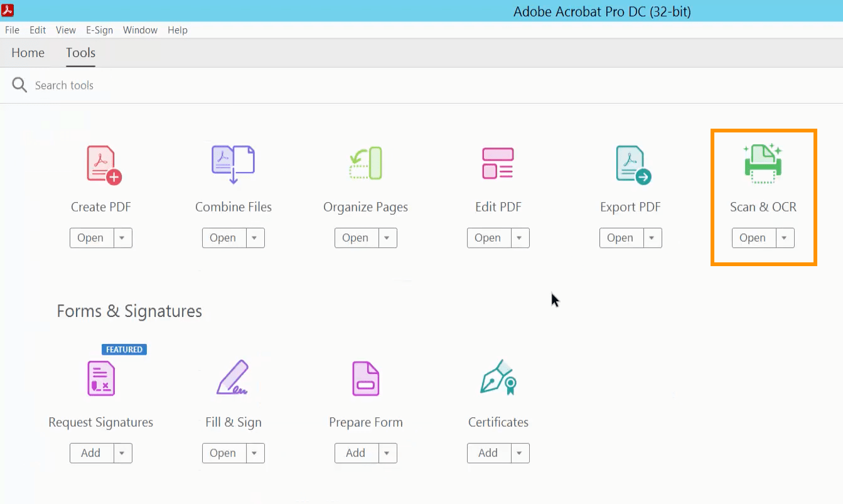Switch to the Home tab
843x504 pixels.
coord(28,53)
